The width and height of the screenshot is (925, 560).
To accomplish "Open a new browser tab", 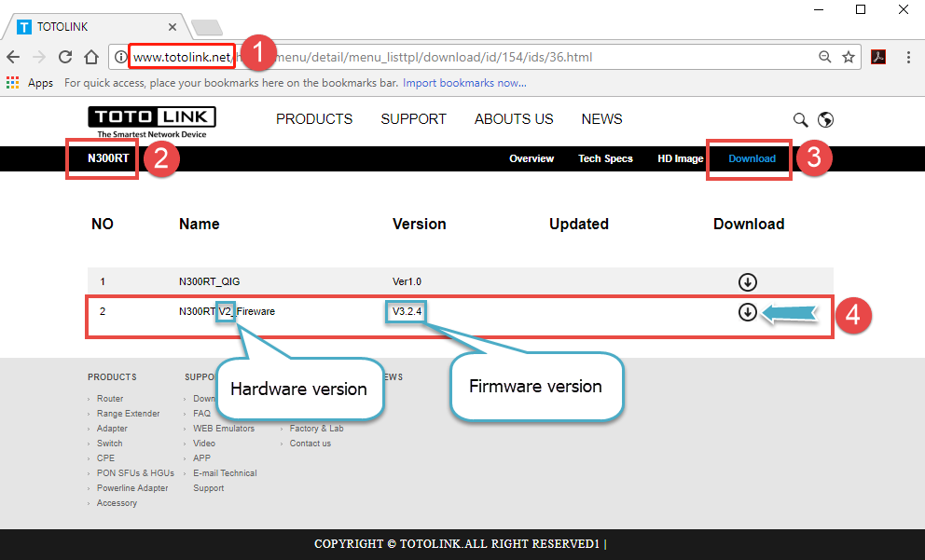I will coord(207,27).
